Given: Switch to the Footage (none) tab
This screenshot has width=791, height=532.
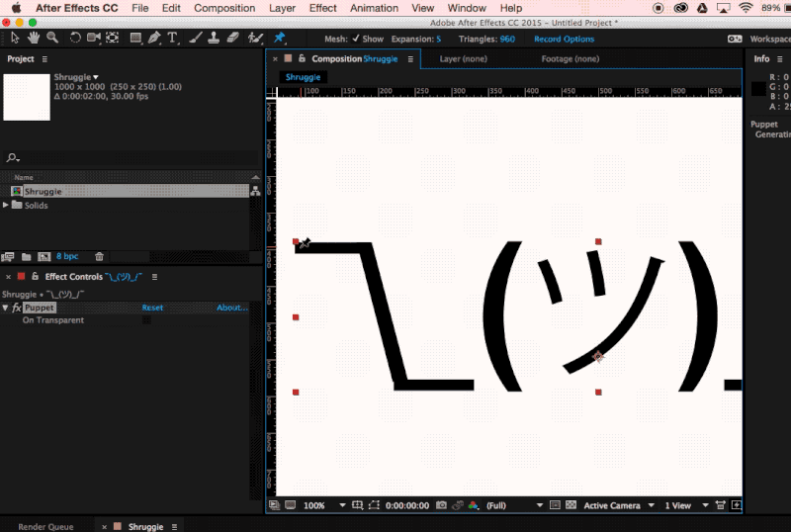Looking at the screenshot, I should coord(571,59).
